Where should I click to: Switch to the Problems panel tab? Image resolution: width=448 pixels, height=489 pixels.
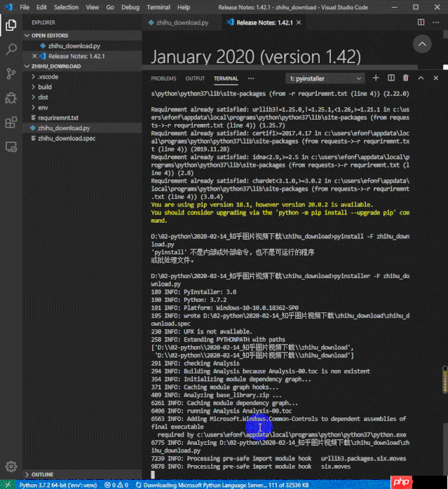pos(163,78)
